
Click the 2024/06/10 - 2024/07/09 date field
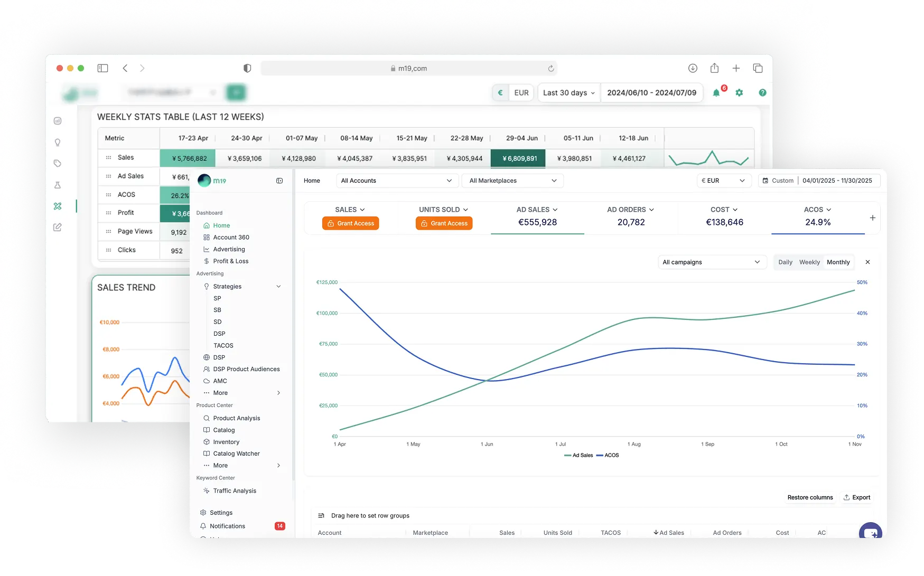point(651,92)
